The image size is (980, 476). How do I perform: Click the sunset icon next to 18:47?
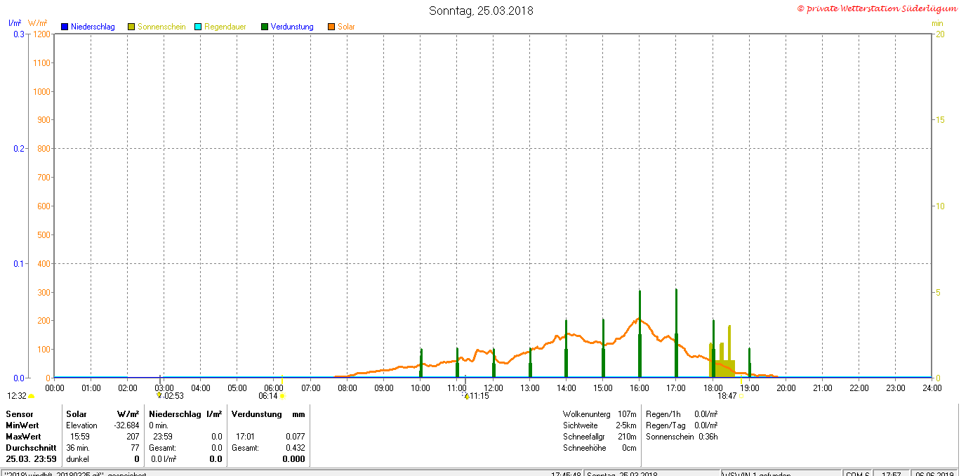tap(741, 396)
